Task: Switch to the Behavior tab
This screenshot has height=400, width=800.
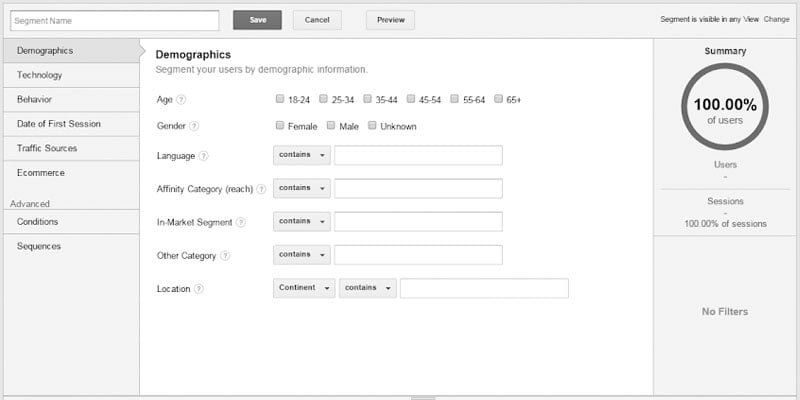Action: 71,99
